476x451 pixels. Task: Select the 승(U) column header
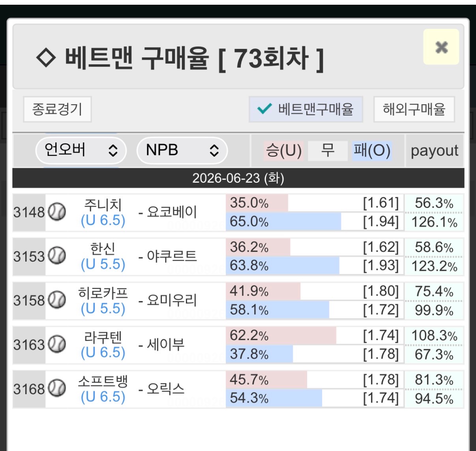[284, 151]
